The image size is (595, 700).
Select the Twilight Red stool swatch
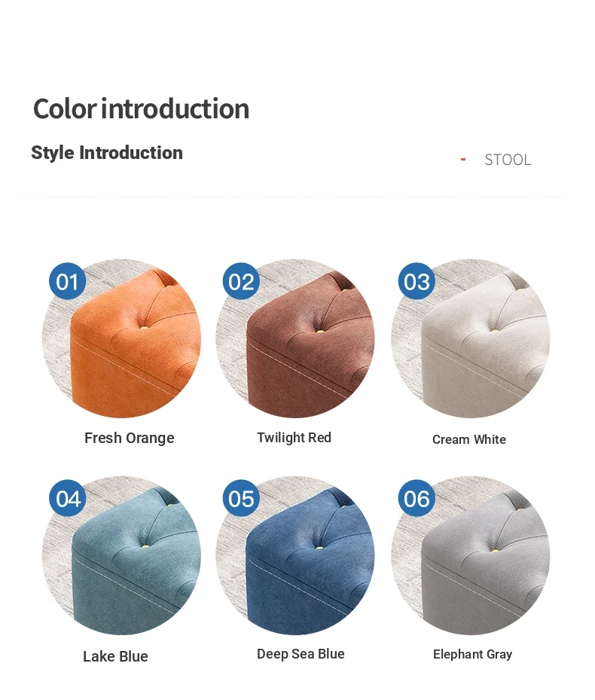pos(295,338)
